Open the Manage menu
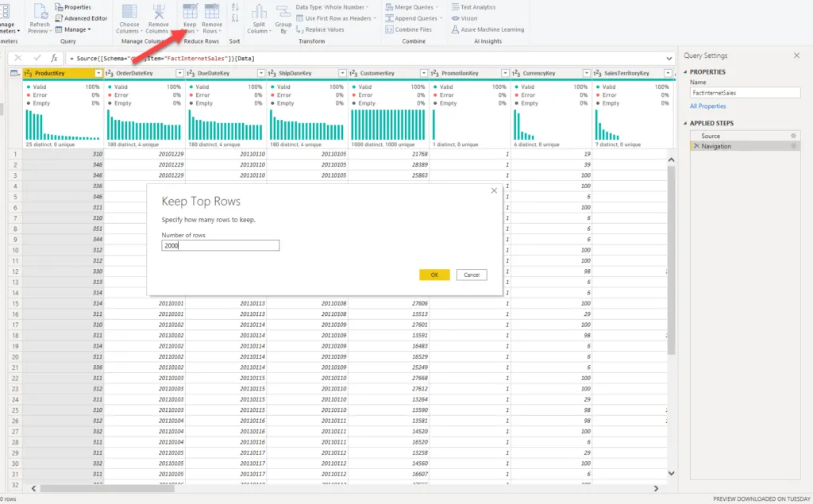 (x=77, y=29)
